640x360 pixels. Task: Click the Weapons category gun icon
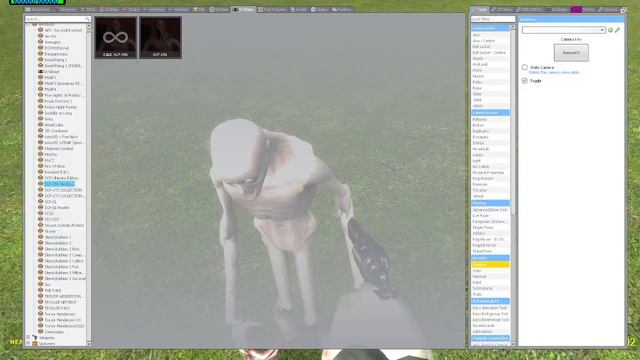click(35, 338)
